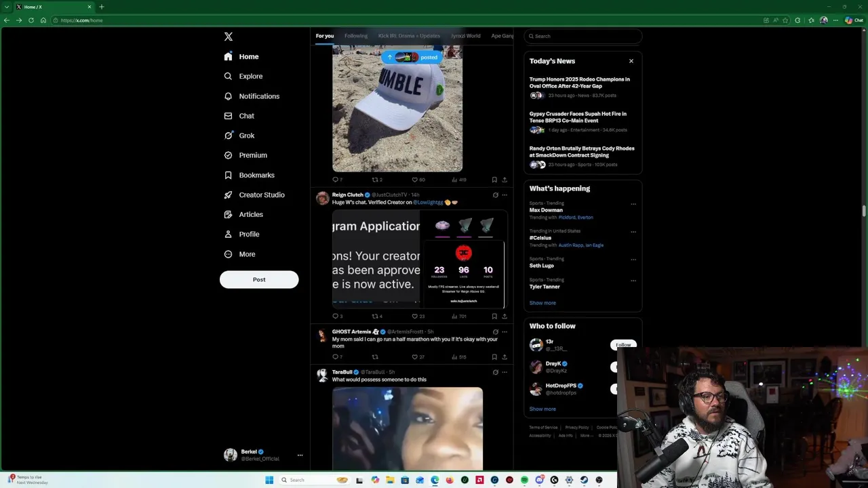
Task: Share the white hat photo post
Action: click(x=504, y=180)
